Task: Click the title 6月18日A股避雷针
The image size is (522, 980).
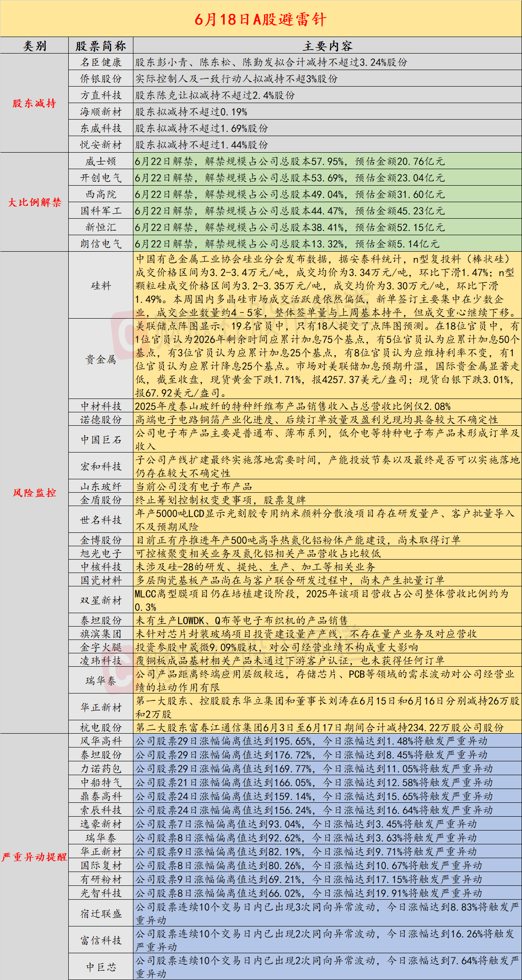Action: pos(261,19)
